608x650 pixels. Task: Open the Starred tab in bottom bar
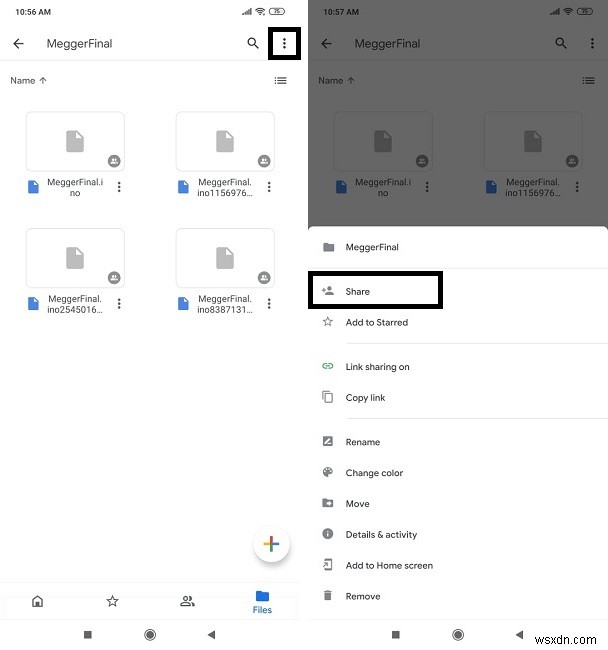112,601
